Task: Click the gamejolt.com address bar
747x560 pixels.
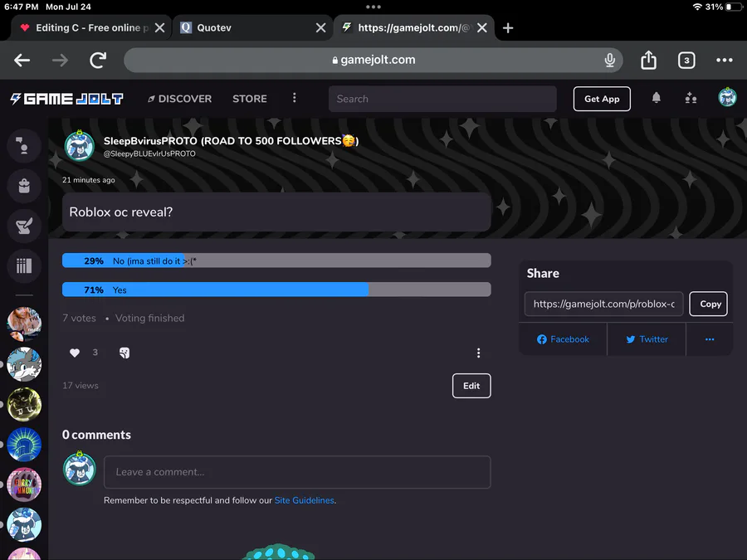Action: point(373,60)
